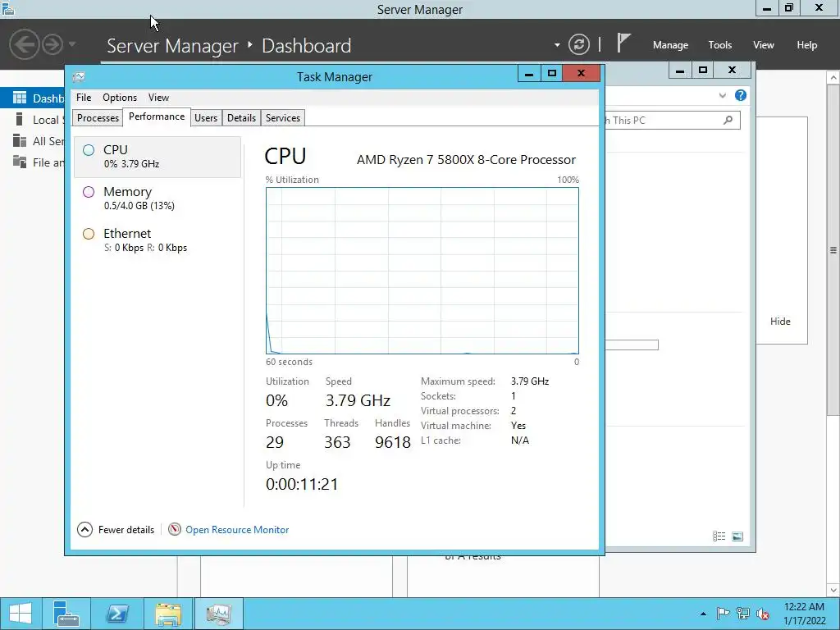Click the Server Manager app icon in title bar

pyautogui.click(x=8, y=8)
